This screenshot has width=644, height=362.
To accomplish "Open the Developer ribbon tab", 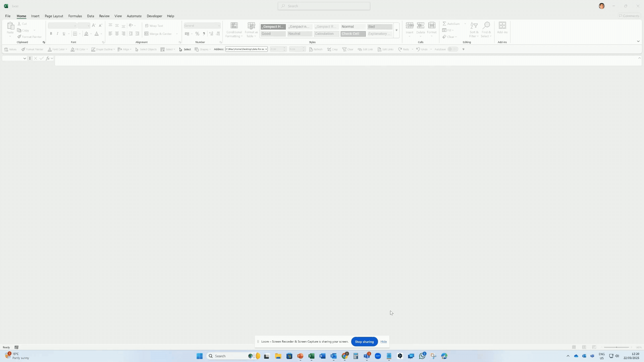I will point(154,16).
